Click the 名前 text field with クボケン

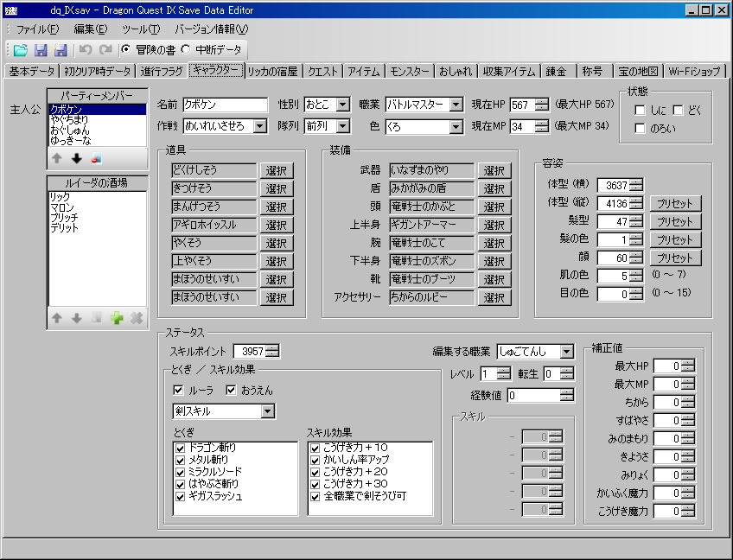225,105
